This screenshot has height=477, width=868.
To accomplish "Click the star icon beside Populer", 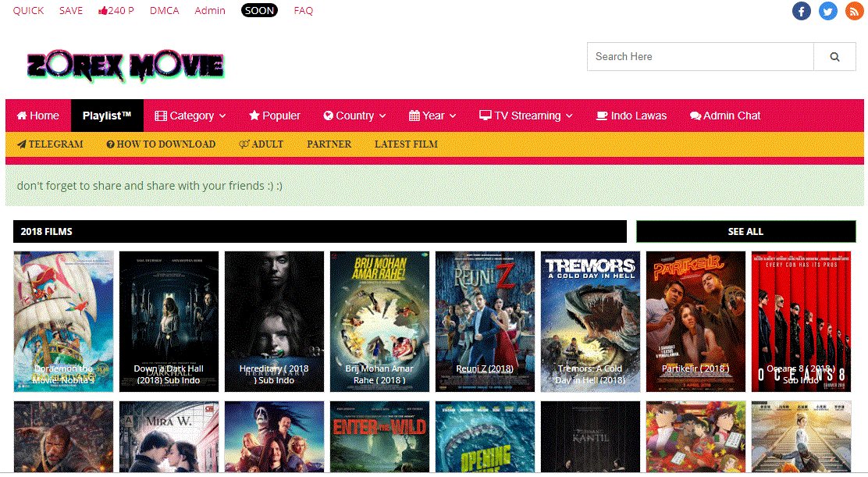I will coord(254,115).
